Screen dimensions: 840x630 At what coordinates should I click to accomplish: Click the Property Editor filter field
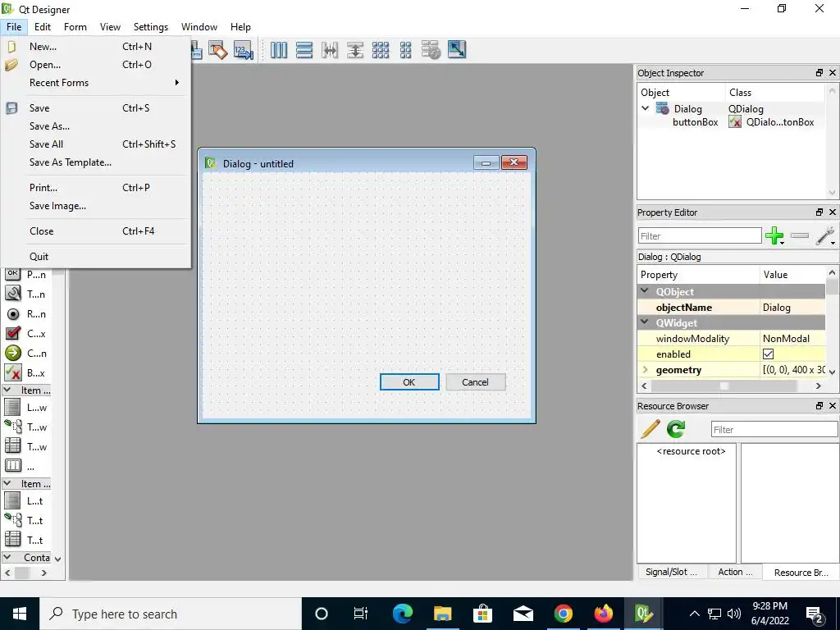click(700, 235)
